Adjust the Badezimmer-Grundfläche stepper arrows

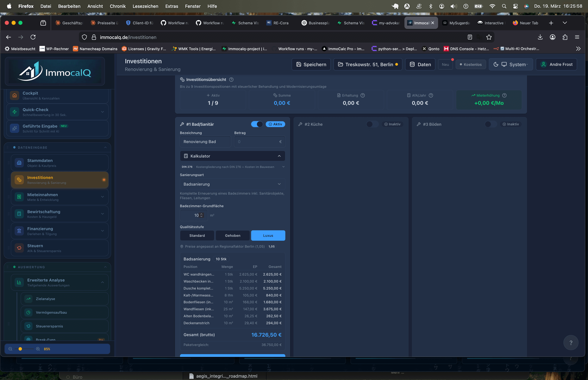click(201, 215)
